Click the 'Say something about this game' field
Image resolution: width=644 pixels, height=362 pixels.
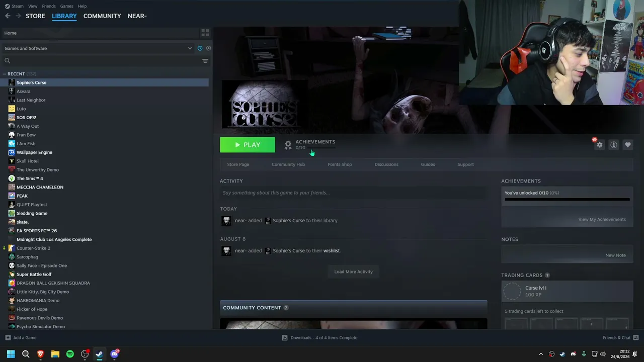point(353,193)
